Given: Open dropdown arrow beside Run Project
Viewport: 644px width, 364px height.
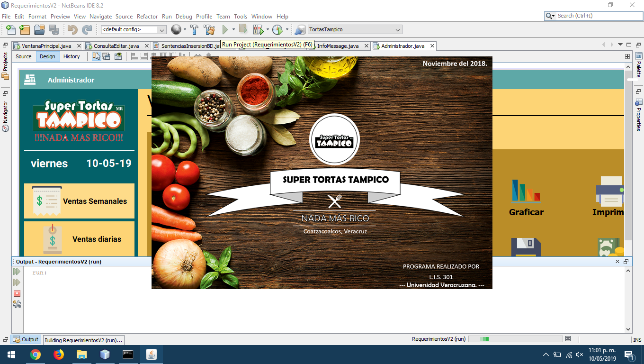Looking at the screenshot, I should (233, 29).
